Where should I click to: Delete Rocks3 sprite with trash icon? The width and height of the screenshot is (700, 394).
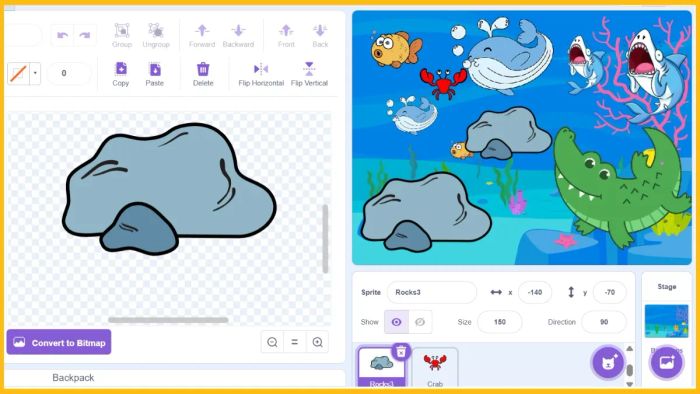(x=401, y=352)
